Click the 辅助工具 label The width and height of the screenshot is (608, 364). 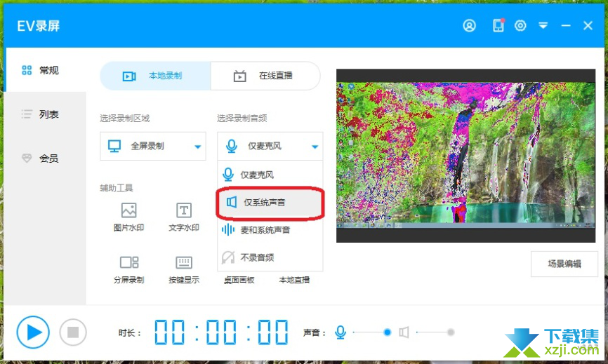(x=117, y=188)
